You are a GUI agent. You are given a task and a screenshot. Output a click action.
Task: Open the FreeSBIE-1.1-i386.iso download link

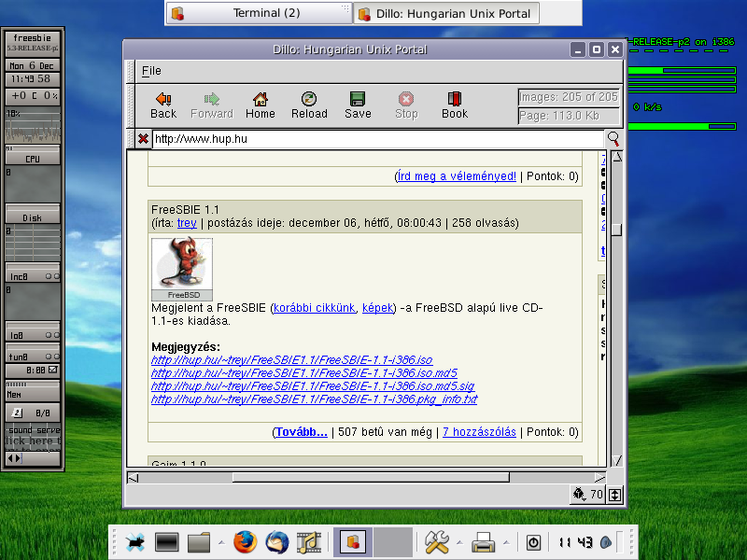[291, 360]
